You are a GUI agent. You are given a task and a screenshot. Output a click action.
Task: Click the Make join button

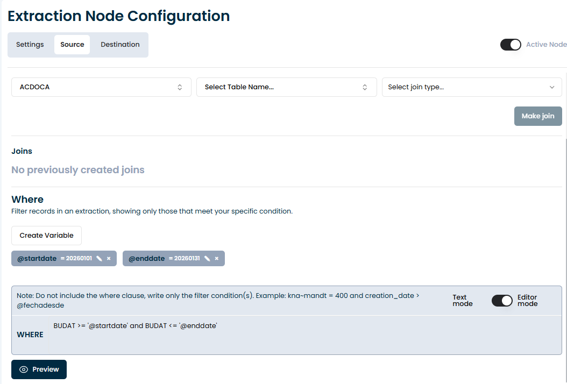[538, 116]
